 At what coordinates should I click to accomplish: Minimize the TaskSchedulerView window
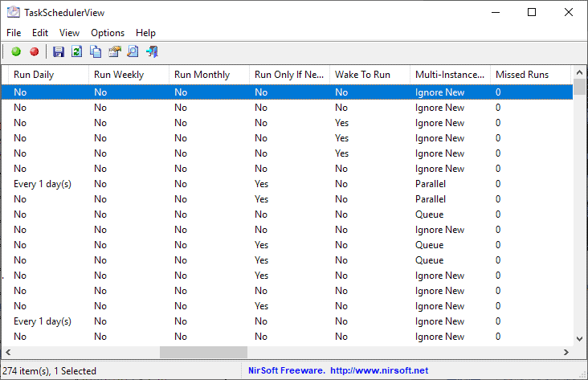[496, 12]
